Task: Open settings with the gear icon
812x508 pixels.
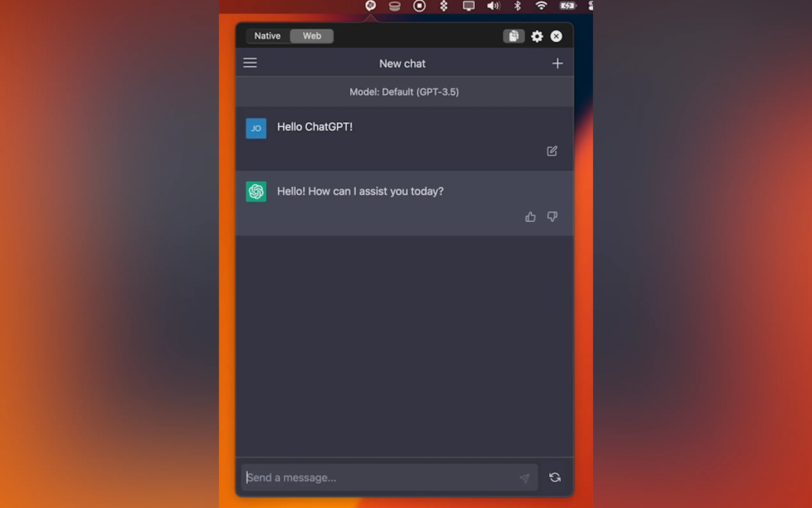Action: [537, 36]
